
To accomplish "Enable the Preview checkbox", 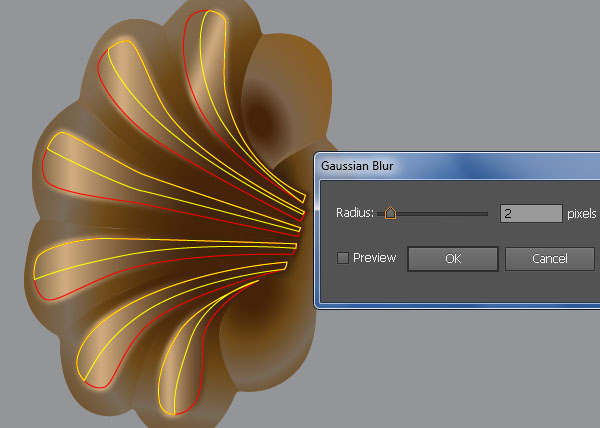I will (x=343, y=258).
